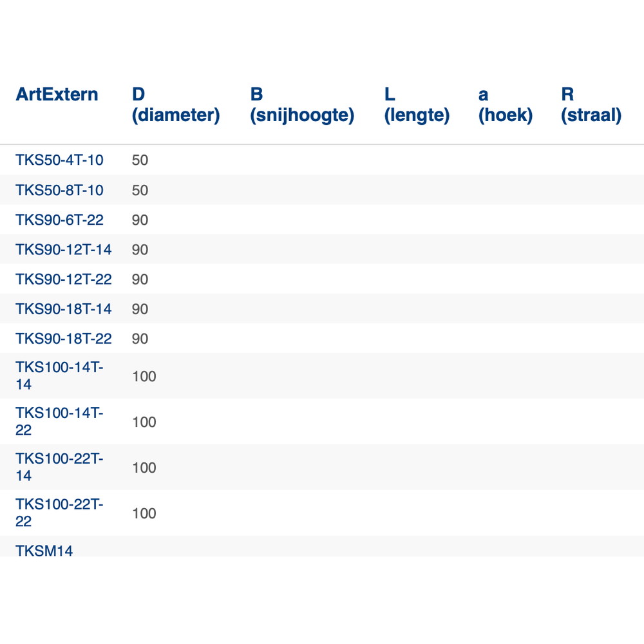Select the TKS100-22T-14 article link
Screen dimensions: 644x644
pos(59,468)
